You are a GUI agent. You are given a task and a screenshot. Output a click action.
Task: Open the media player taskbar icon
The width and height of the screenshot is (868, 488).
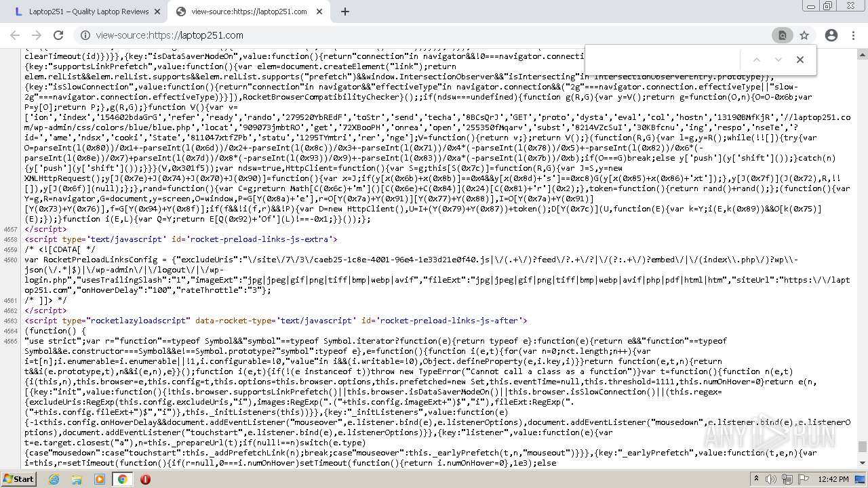click(100, 479)
